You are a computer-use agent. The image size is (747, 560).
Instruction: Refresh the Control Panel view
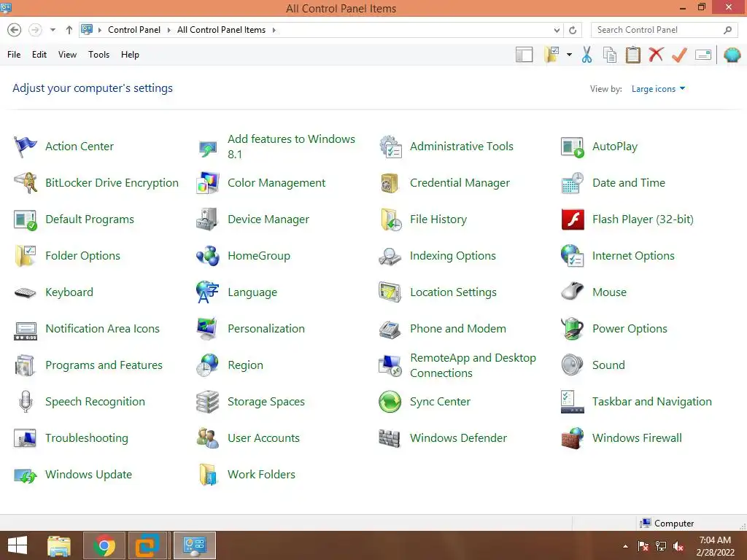[x=573, y=30]
